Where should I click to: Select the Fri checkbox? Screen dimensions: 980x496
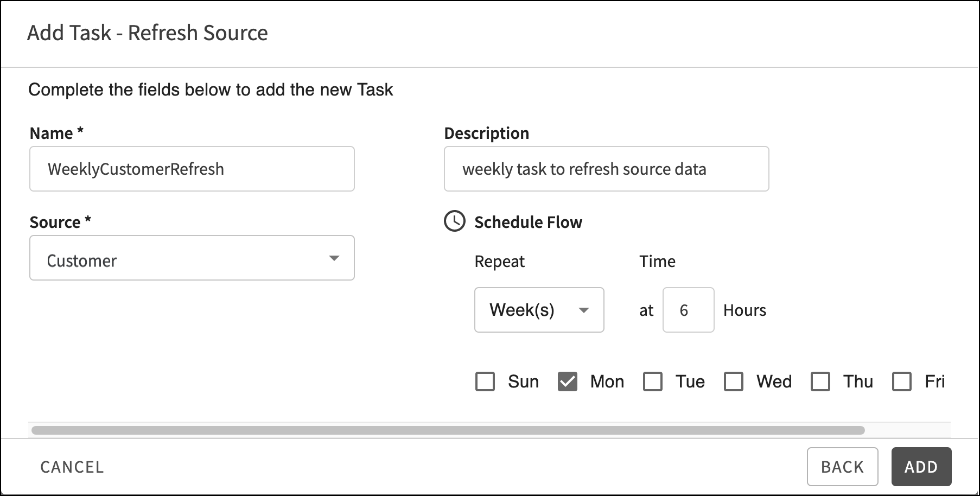click(x=902, y=381)
